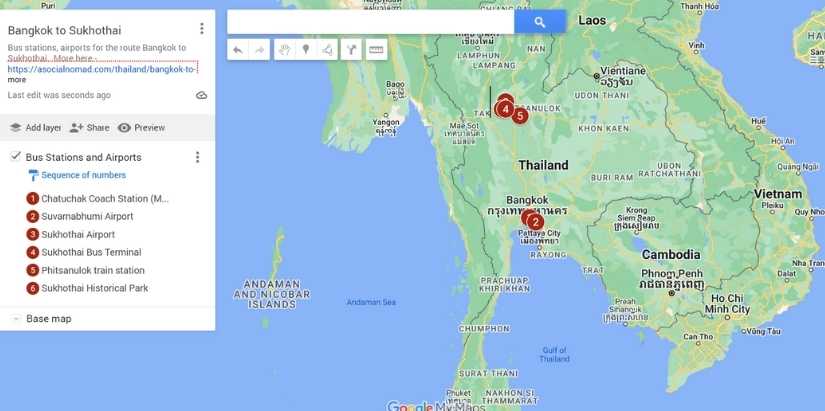Screen dimensions: 825x411
Task: Select the hand pan tool
Action: (x=285, y=50)
